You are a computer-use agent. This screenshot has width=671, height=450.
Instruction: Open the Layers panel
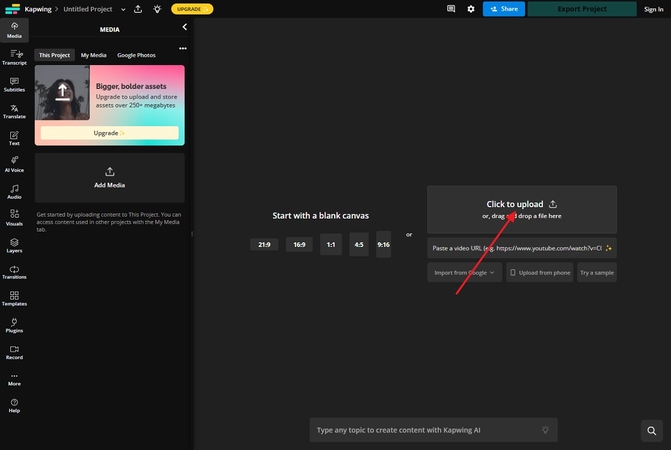click(x=14, y=245)
